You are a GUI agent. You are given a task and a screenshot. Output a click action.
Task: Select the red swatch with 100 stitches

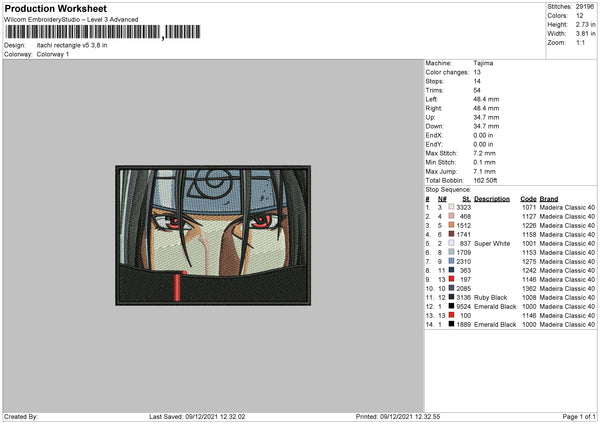click(x=452, y=315)
